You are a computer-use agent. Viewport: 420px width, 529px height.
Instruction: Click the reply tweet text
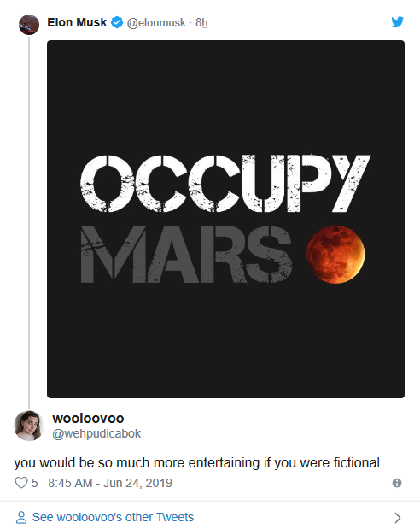click(x=197, y=463)
